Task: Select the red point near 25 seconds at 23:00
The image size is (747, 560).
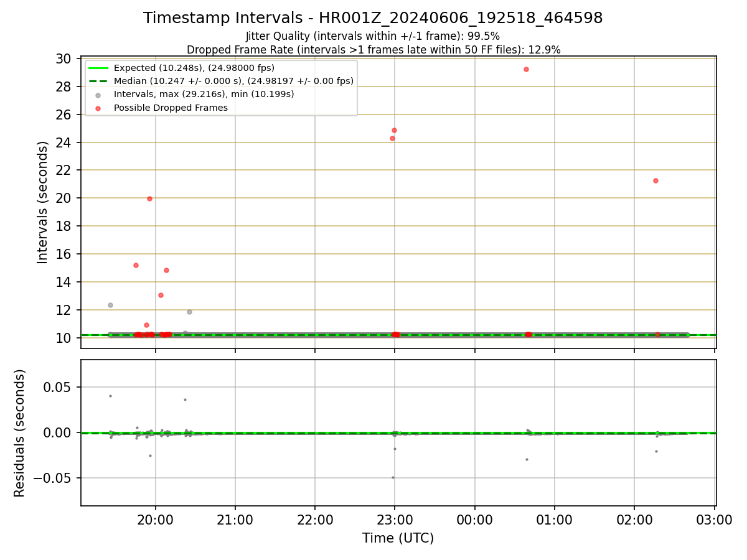Action: click(x=394, y=130)
